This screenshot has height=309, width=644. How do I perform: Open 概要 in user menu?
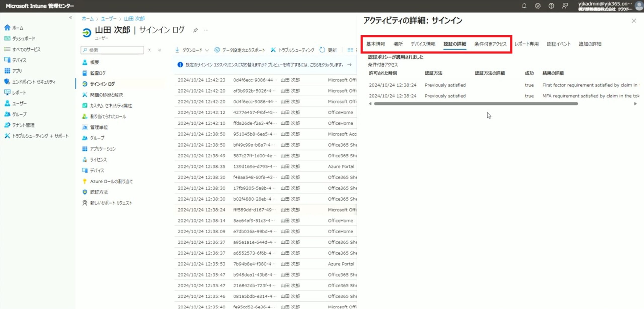pyautogui.click(x=91, y=62)
